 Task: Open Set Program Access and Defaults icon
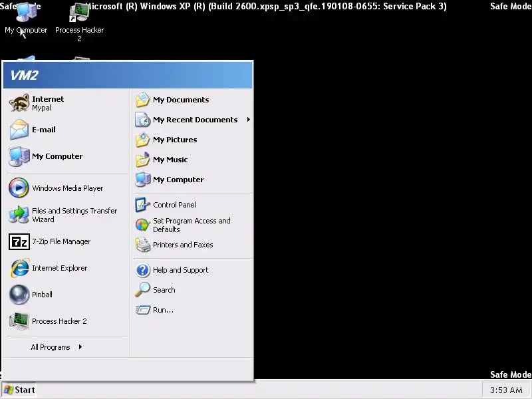(x=142, y=225)
